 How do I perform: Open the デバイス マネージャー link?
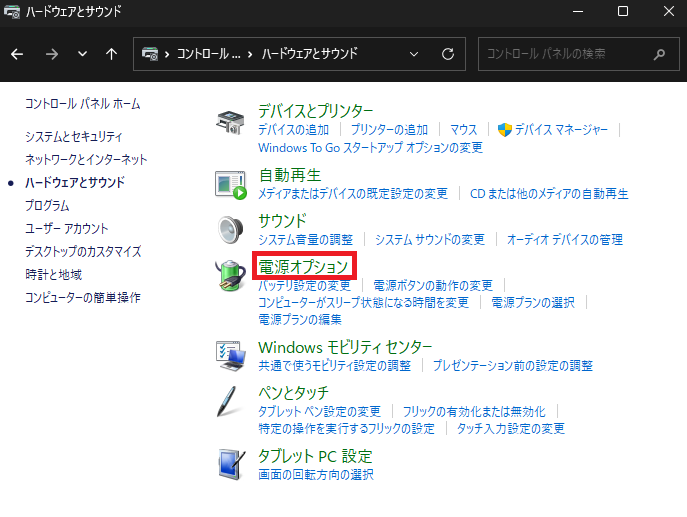tap(560, 130)
